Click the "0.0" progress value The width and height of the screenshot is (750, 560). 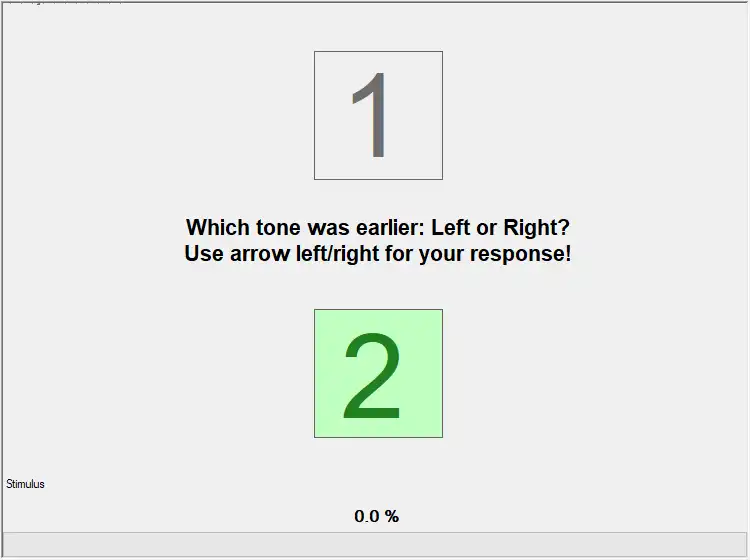[367, 517]
